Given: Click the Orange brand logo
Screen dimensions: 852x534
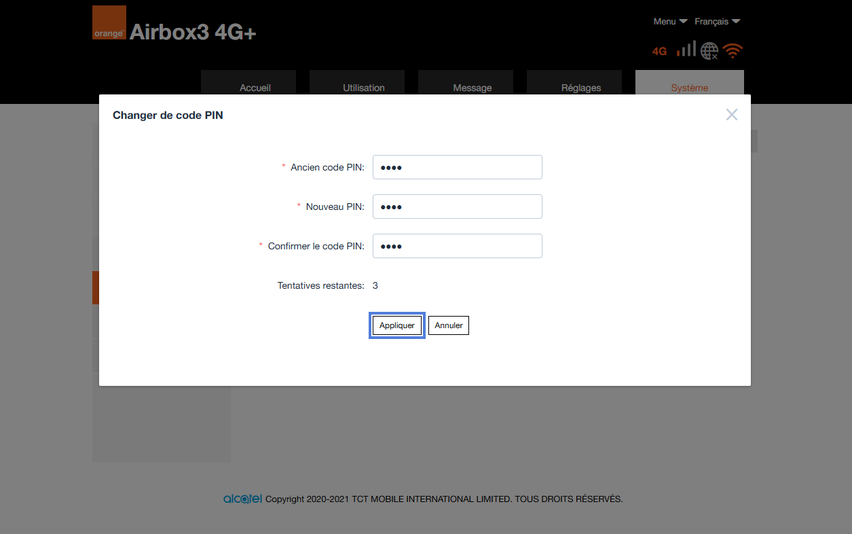Looking at the screenshot, I should point(109,23).
